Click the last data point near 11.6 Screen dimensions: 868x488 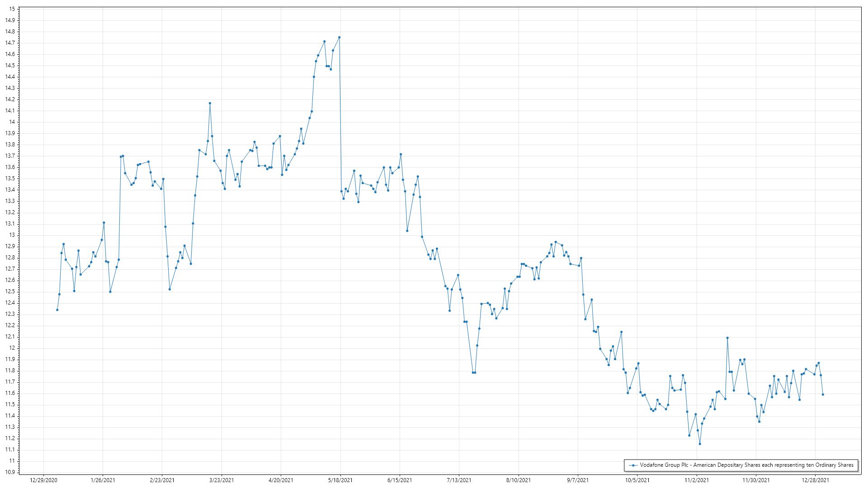click(823, 394)
